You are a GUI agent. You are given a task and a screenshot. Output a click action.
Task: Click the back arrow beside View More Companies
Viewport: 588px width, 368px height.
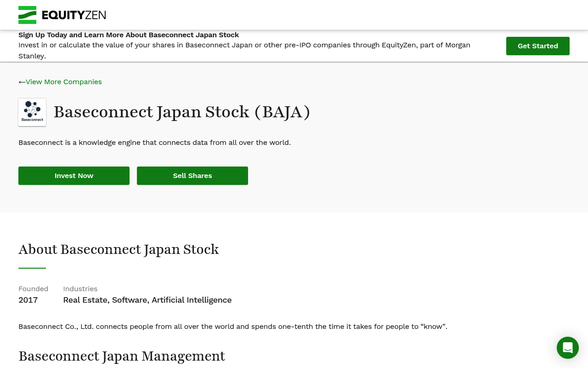tap(22, 82)
